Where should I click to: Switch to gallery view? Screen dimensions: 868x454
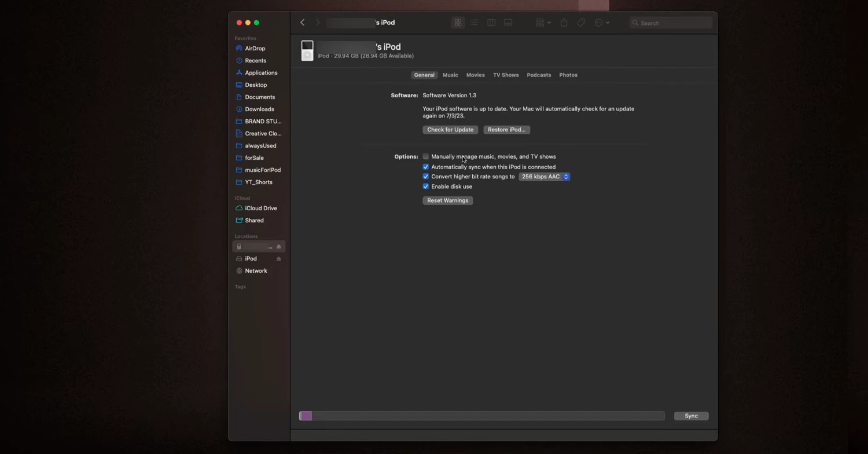click(x=508, y=23)
